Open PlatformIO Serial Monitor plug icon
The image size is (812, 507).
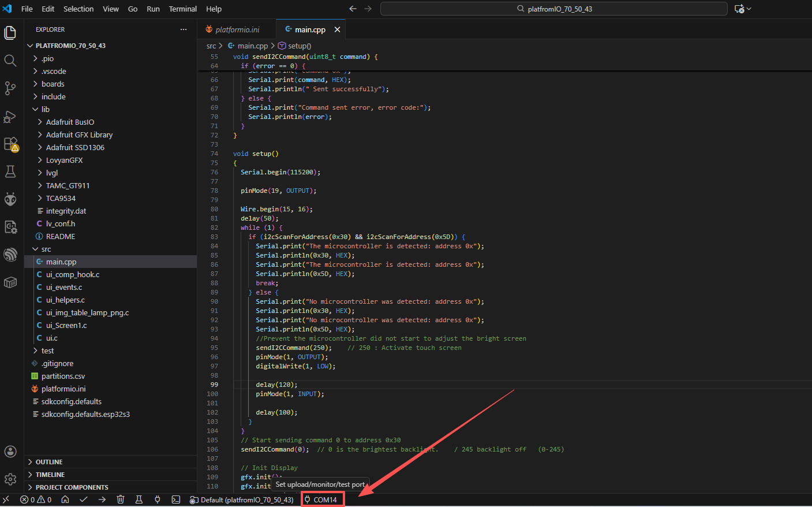coord(158,499)
